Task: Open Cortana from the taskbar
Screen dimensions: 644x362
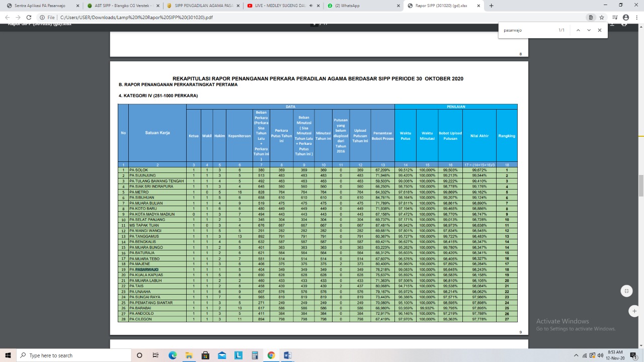Action: click(x=139, y=355)
